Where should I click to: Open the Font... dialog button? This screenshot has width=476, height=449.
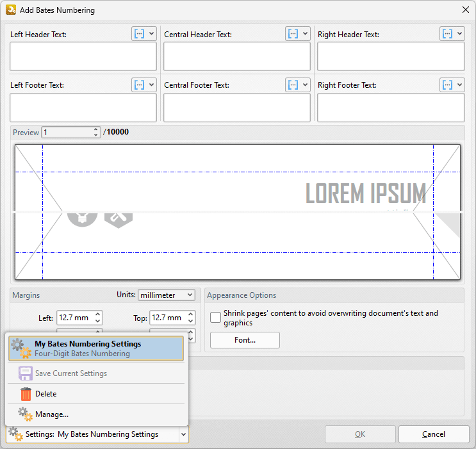(x=245, y=340)
